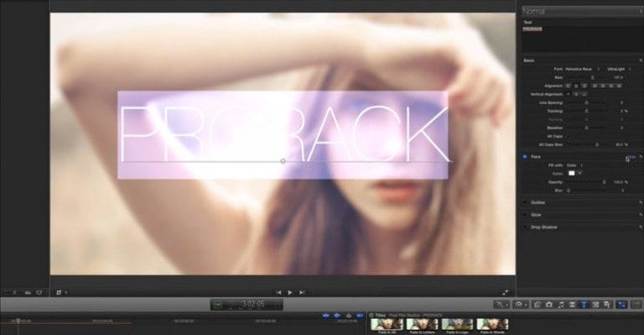This screenshot has width=644, height=335.
Task: Open the Transitions browser icon
Action: click(x=572, y=305)
